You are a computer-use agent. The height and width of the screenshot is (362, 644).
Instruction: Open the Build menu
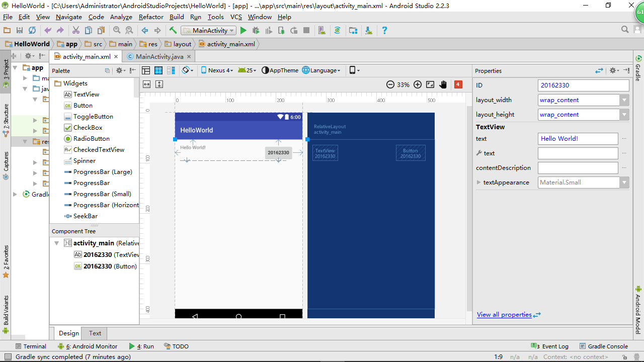click(x=177, y=17)
